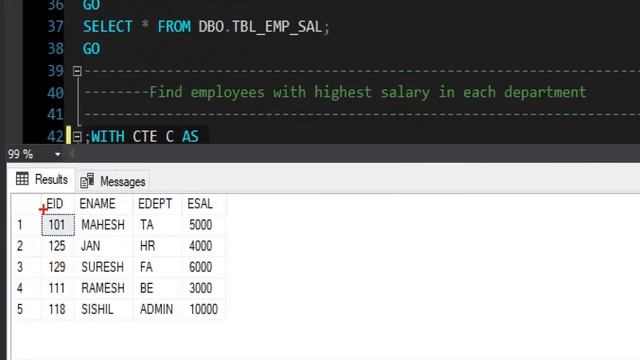The height and width of the screenshot is (360, 640).
Task: Select the cell with EID 118
Action: [x=58, y=309]
